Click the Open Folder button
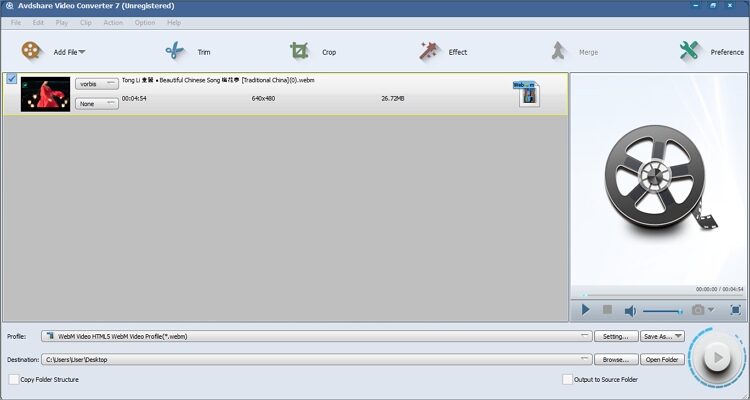This screenshot has width=750, height=400. 662,359
